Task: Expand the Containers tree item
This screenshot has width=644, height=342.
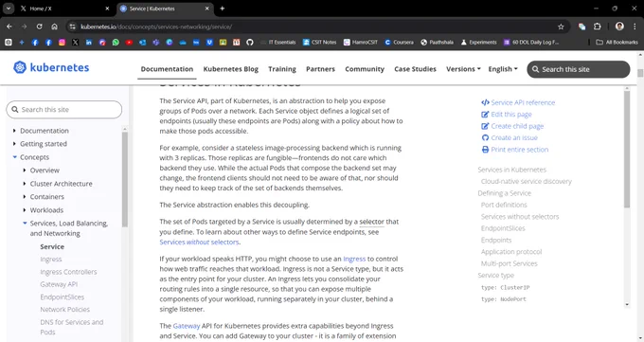Action: coord(25,197)
